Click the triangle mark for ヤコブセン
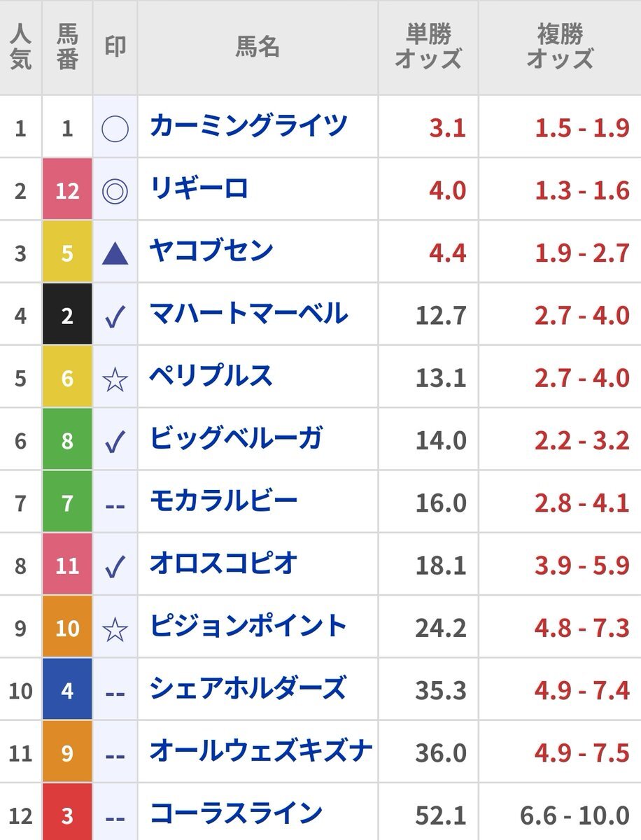Screen dimensions: 641x840 (x=115, y=253)
